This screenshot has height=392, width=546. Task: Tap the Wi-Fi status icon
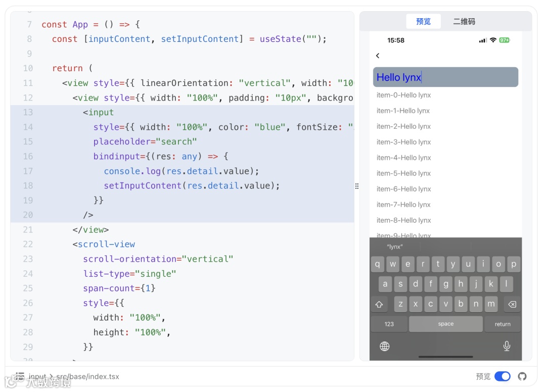[x=493, y=40]
